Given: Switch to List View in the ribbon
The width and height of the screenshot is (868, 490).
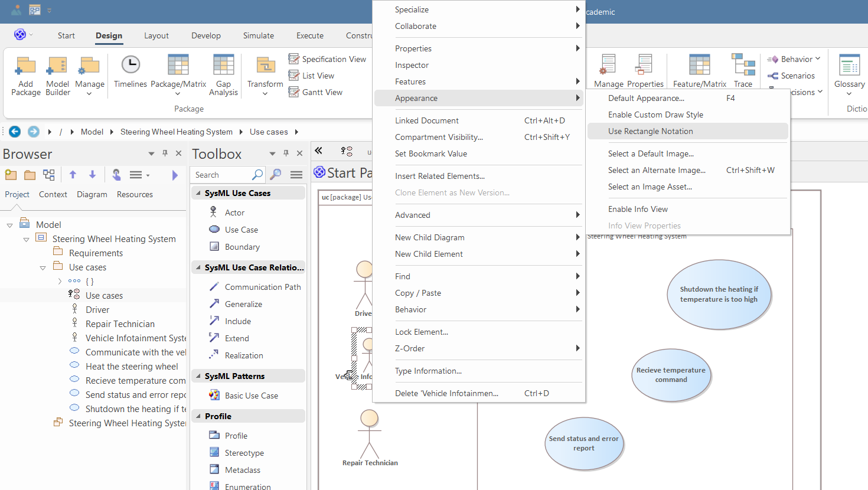Looking at the screenshot, I should click(x=311, y=76).
